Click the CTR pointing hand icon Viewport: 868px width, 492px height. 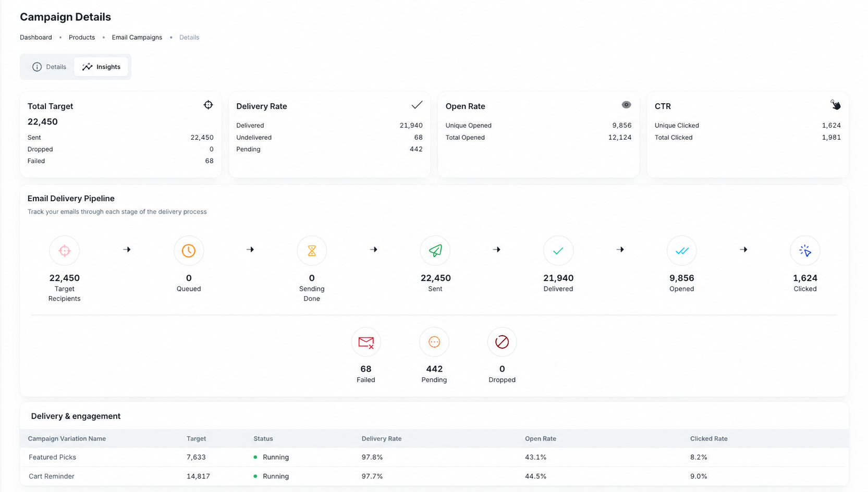pyautogui.click(x=835, y=105)
